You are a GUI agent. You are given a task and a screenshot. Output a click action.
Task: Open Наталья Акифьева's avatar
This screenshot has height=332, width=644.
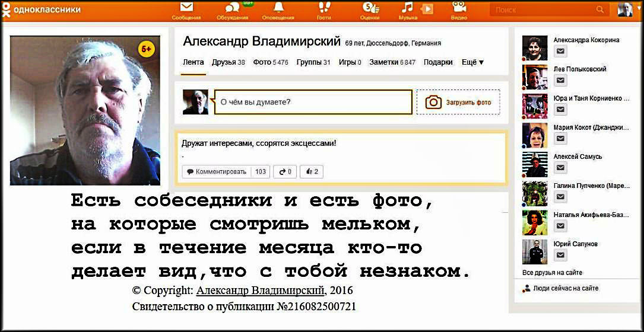click(535, 223)
